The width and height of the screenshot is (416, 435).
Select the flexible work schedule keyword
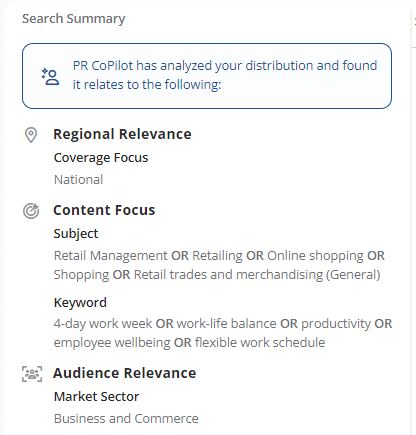coord(260,343)
